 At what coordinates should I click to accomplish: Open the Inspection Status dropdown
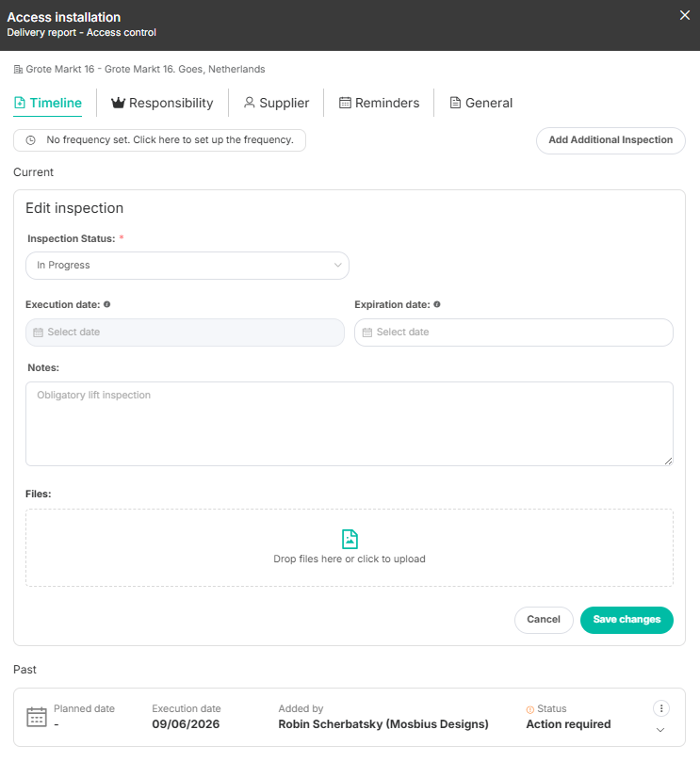(187, 266)
